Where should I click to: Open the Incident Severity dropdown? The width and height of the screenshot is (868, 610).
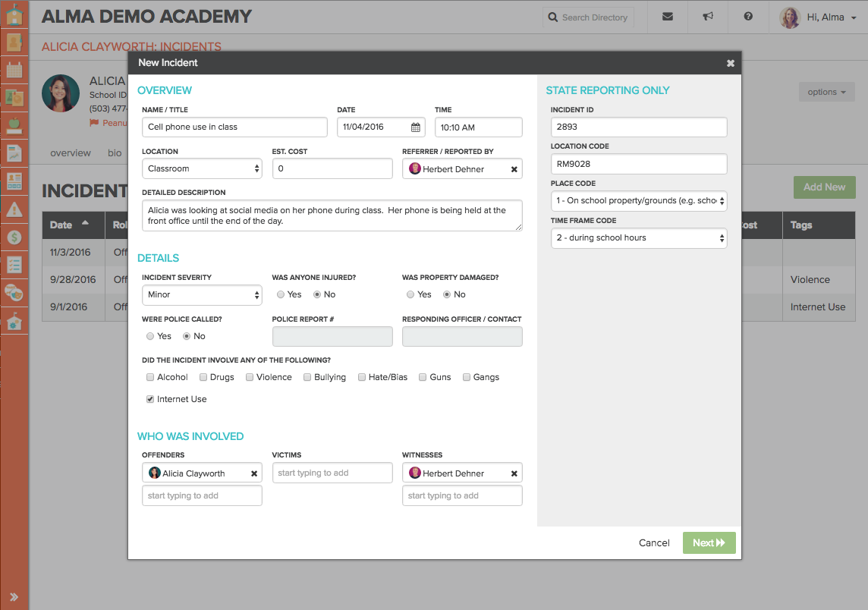pos(202,294)
